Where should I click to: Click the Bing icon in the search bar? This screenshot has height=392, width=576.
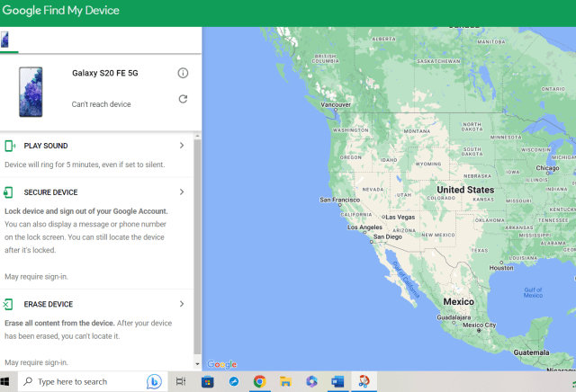point(154,381)
